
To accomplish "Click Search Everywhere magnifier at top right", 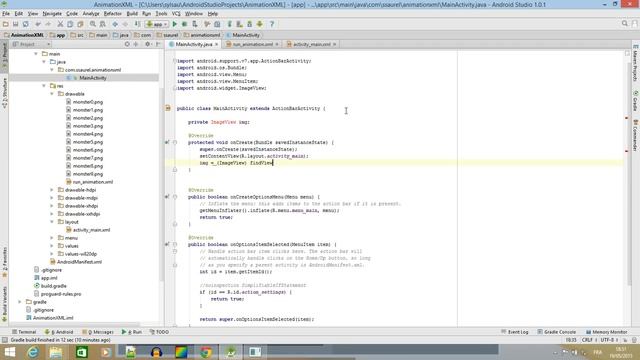I will [624, 24].
